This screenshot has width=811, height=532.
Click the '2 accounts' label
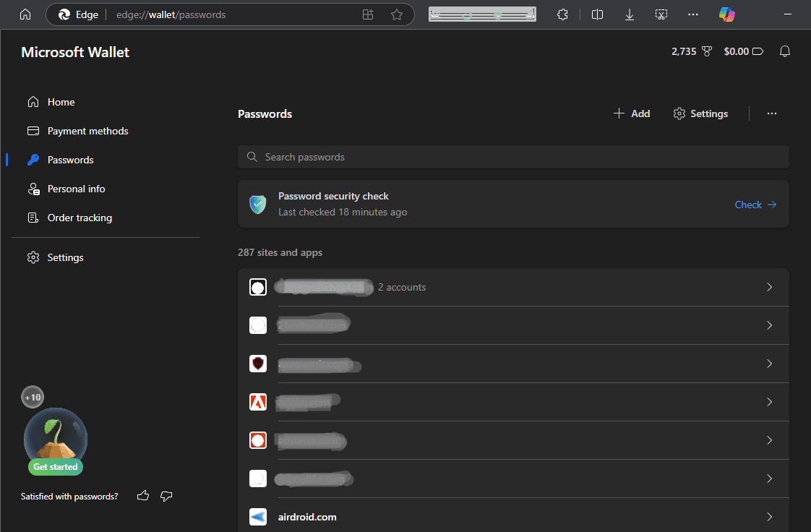pos(402,287)
